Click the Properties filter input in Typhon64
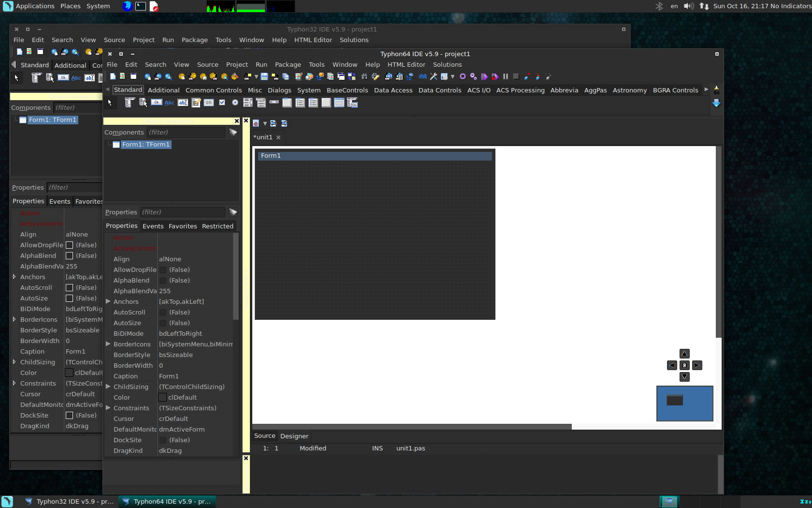This screenshot has width=812, height=508. (183, 212)
